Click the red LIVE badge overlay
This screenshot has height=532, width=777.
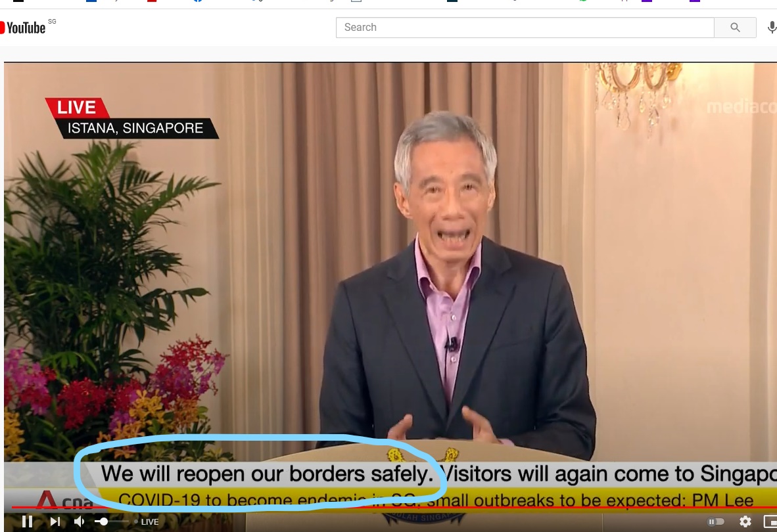(x=76, y=108)
